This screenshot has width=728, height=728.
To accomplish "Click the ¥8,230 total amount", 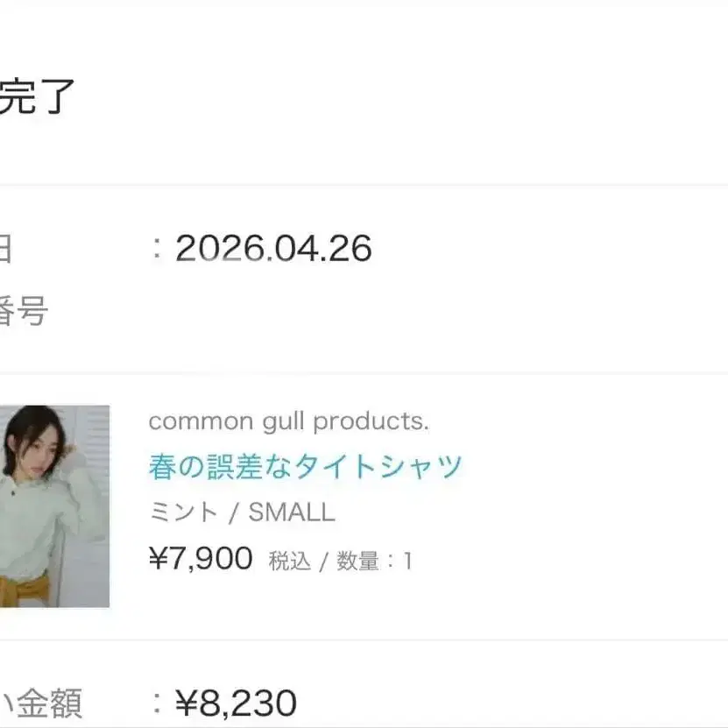I will pos(236,703).
